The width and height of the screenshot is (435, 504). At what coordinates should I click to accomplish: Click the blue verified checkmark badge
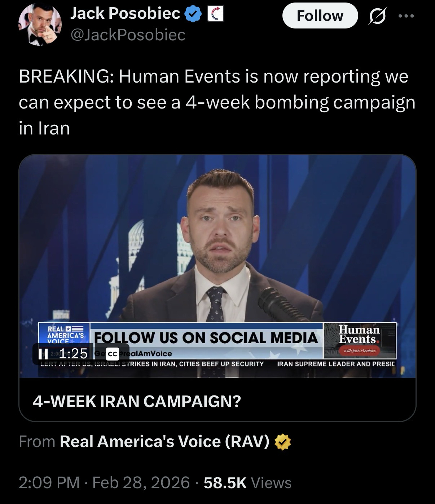coord(193,14)
